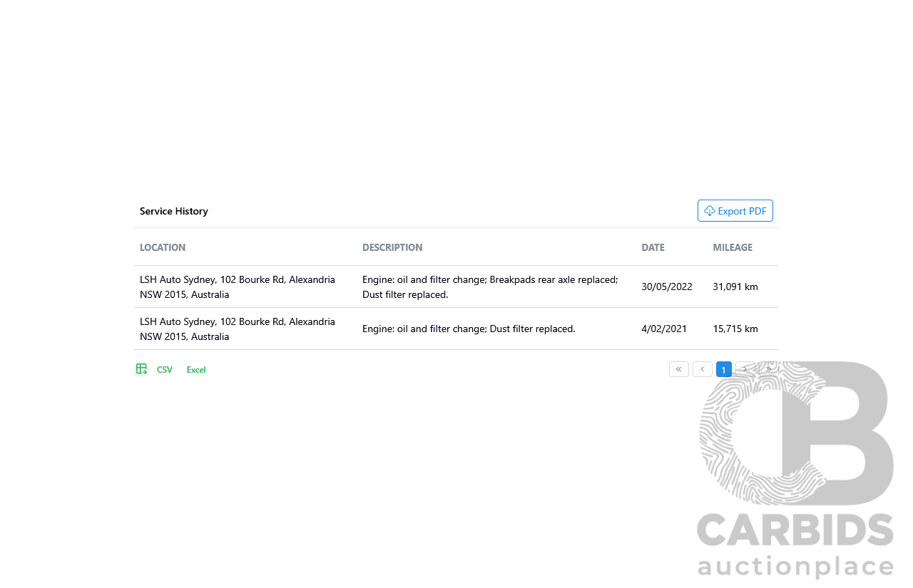Go to previous page with left chevron
Image resolution: width=913 pixels, height=588 pixels.
702,369
